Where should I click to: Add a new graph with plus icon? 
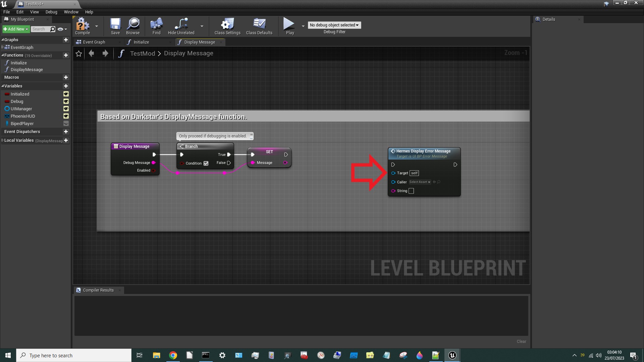[66, 40]
